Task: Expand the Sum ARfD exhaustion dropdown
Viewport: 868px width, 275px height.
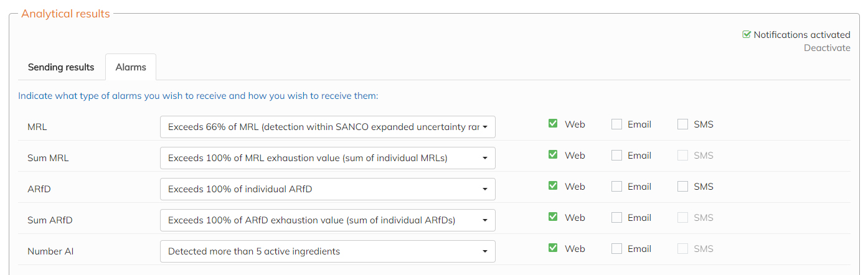Action: (x=328, y=220)
